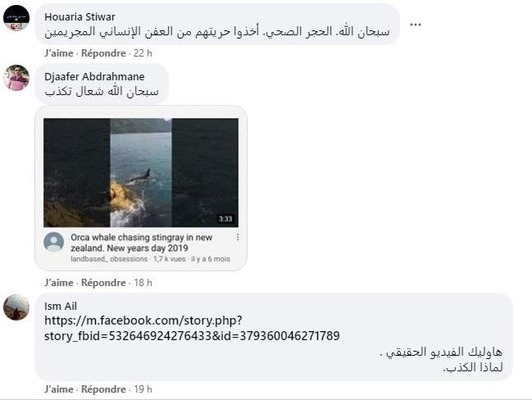Click the Houaria Stiwar name link
This screenshot has width=532, height=400.
(80, 17)
